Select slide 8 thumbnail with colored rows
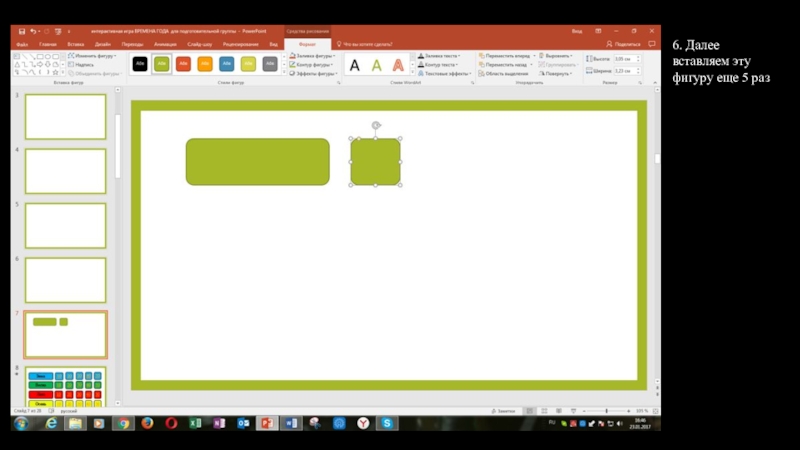Viewport: 800px width, 450px height. [66, 387]
